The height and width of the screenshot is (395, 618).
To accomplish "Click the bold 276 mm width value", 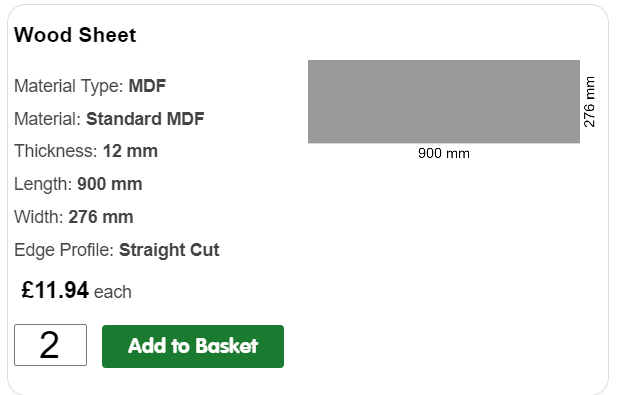I will click(101, 217).
